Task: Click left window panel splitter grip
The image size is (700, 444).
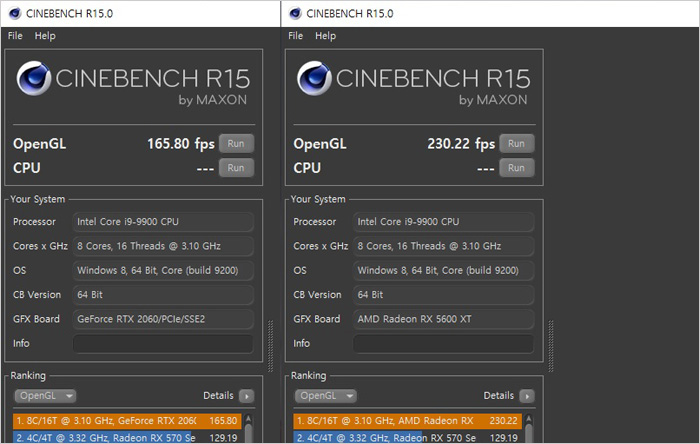Action: (271, 346)
